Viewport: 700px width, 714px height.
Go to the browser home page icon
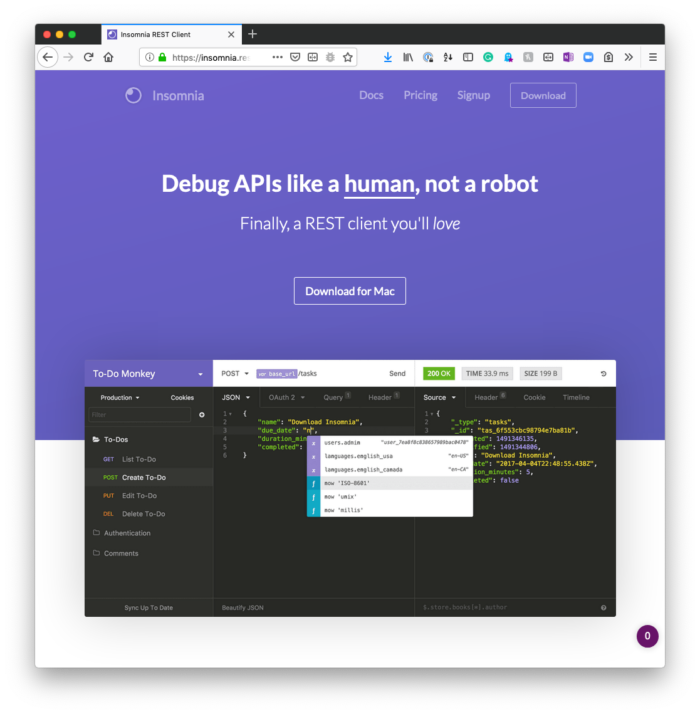(x=108, y=57)
